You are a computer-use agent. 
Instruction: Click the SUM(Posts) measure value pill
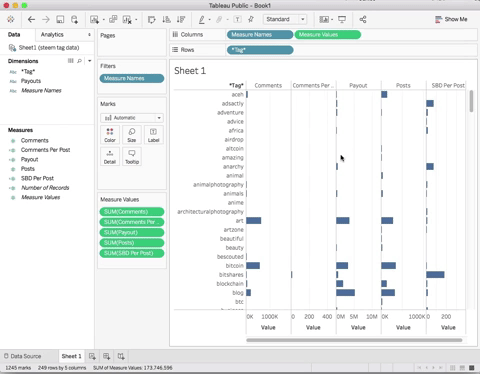[132, 243]
